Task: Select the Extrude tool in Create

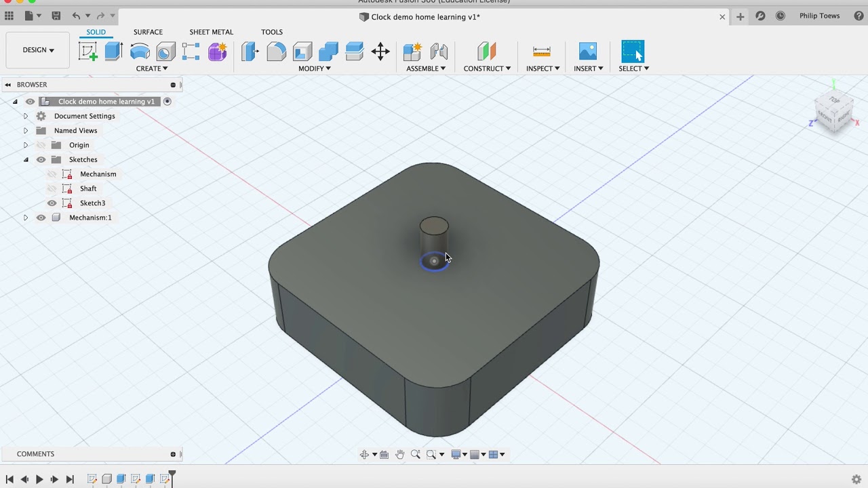Action: [x=113, y=52]
